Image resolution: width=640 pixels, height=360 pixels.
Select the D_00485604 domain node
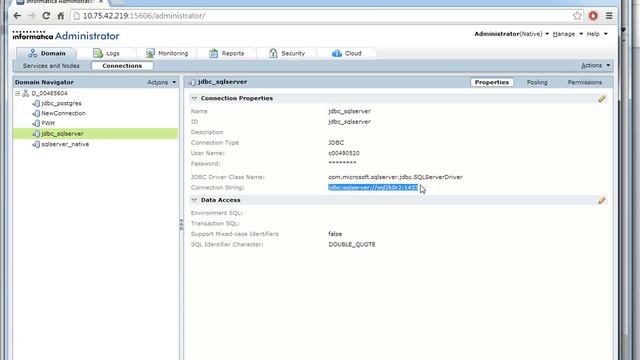click(49, 93)
